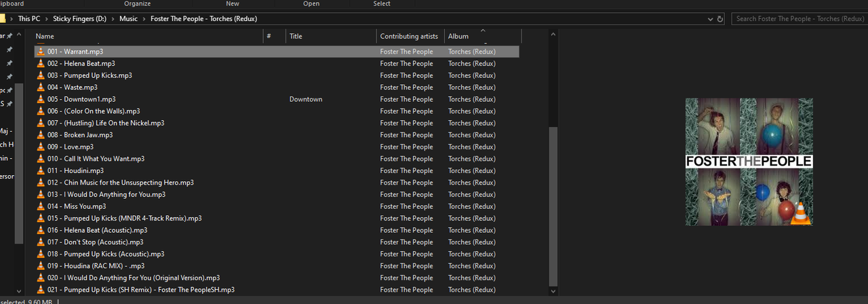The image size is (868, 304).
Task: Select file name 012 - Chin Music for the Unsuspecting Hero.mp3
Action: coord(121,183)
